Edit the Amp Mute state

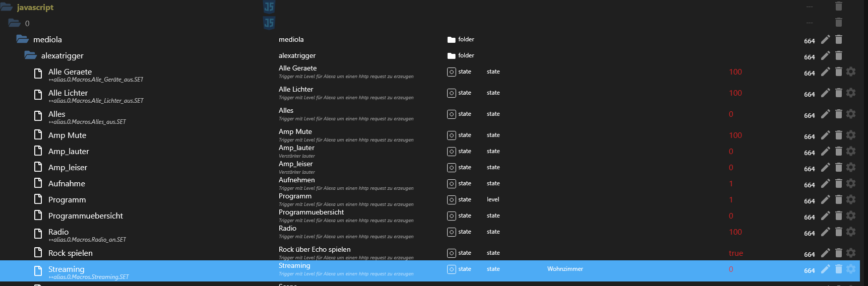click(825, 135)
